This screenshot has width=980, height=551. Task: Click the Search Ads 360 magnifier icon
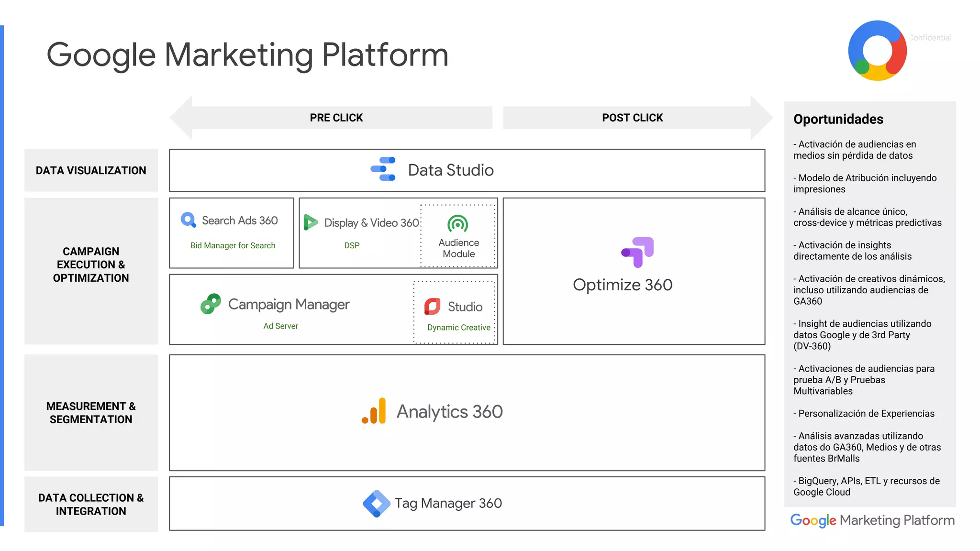pos(189,220)
